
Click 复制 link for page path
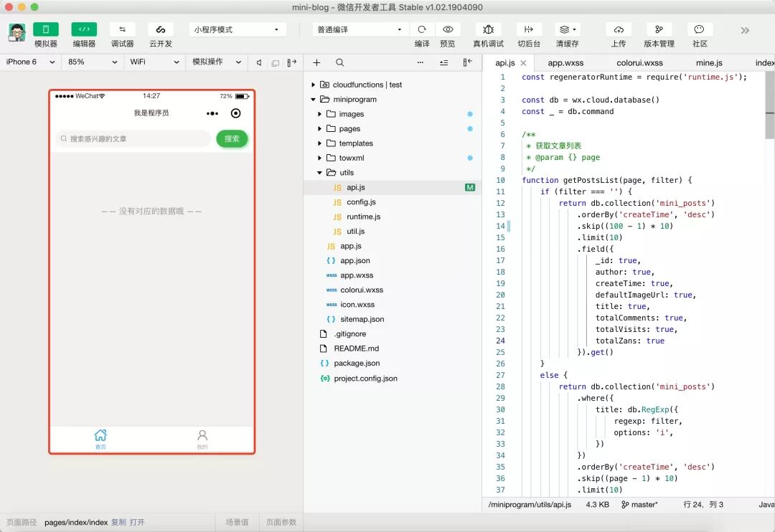click(x=118, y=522)
